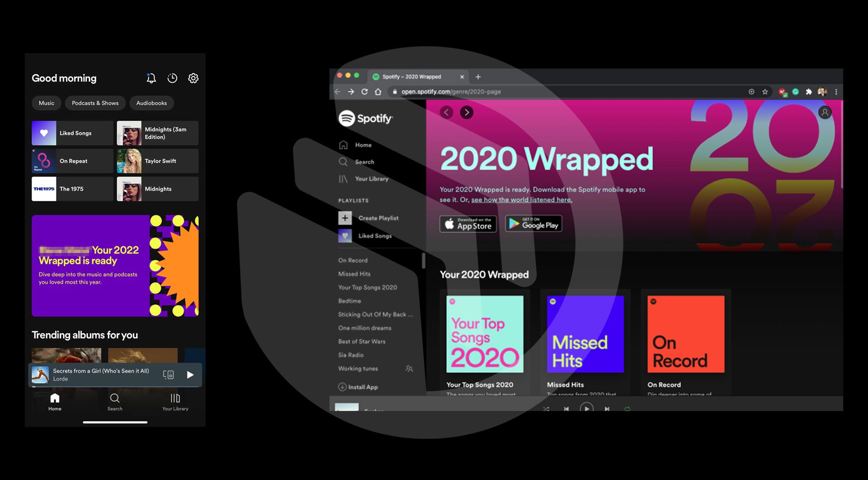The width and height of the screenshot is (868, 480).
Task: Open the Midnights album tile
Action: tap(157, 189)
